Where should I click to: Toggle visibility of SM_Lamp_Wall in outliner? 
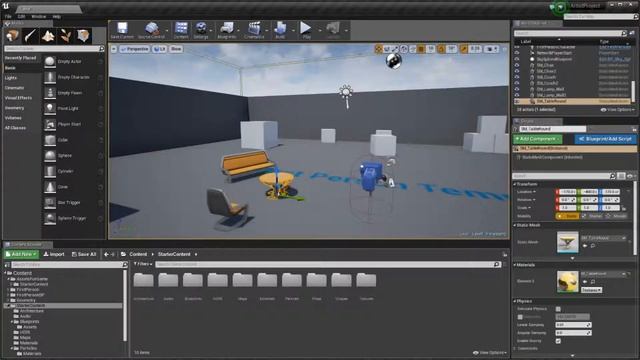pos(517,89)
